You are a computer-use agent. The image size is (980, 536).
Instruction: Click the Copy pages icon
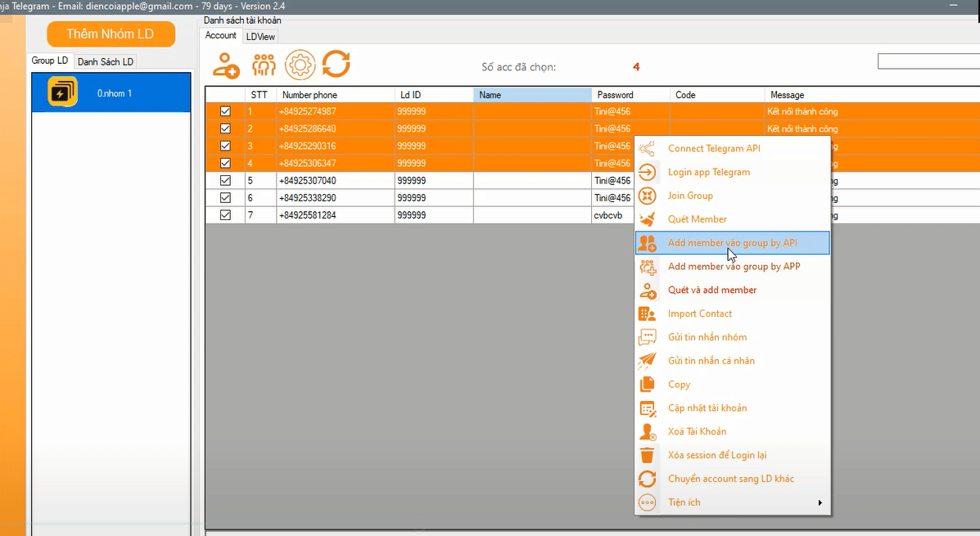coord(647,384)
